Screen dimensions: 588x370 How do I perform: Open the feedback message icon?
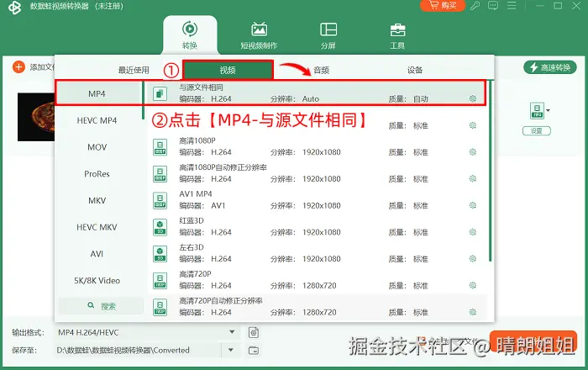tap(493, 6)
